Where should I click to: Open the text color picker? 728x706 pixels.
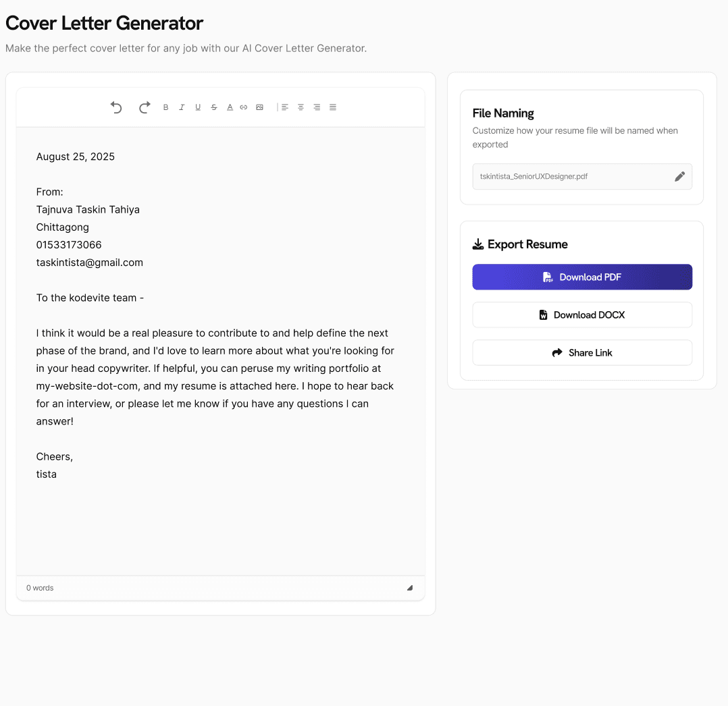point(230,107)
